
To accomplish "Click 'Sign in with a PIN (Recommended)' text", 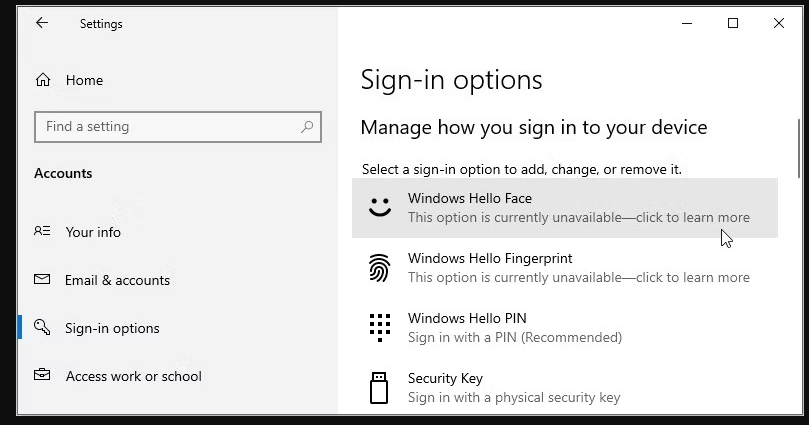I will tap(515, 337).
